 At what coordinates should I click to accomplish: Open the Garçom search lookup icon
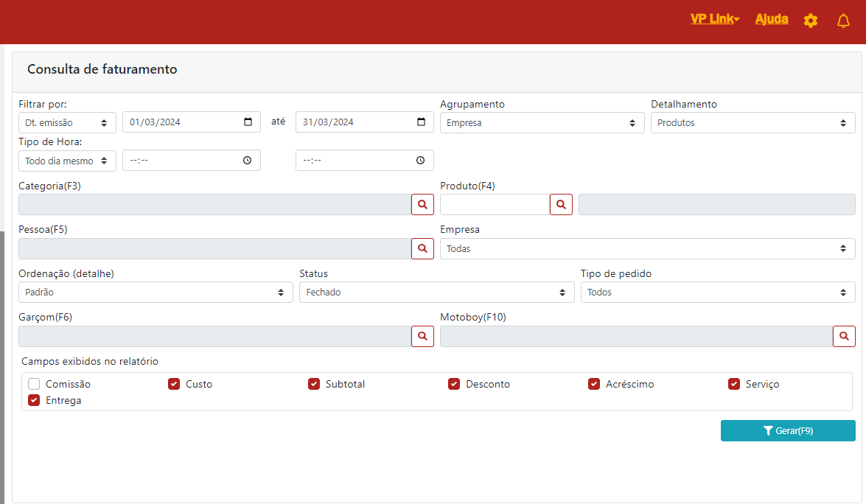(x=422, y=337)
